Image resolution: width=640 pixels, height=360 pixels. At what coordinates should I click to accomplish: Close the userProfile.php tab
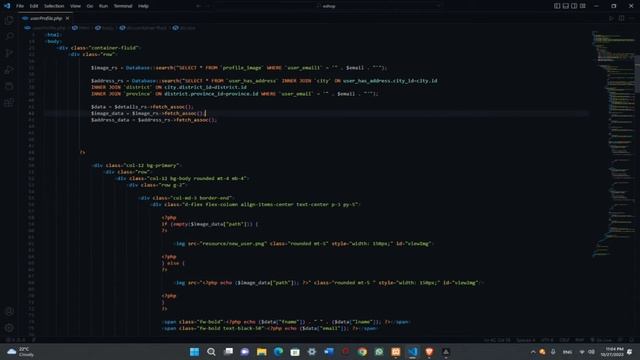[x=67, y=18]
